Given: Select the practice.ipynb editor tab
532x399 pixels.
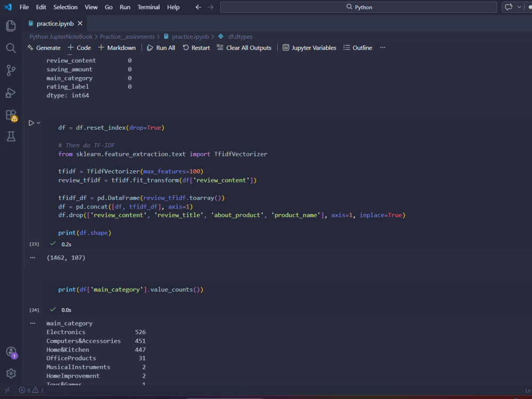Looking at the screenshot, I should click(55, 23).
